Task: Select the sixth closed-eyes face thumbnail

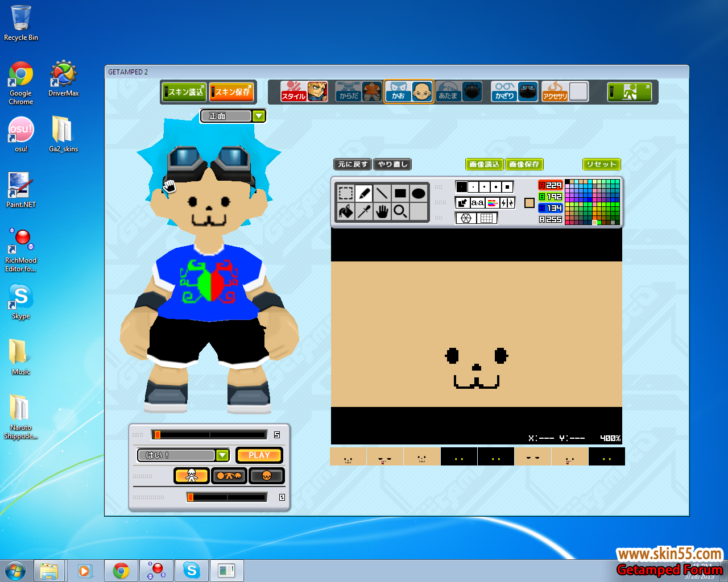Action: coord(533,456)
